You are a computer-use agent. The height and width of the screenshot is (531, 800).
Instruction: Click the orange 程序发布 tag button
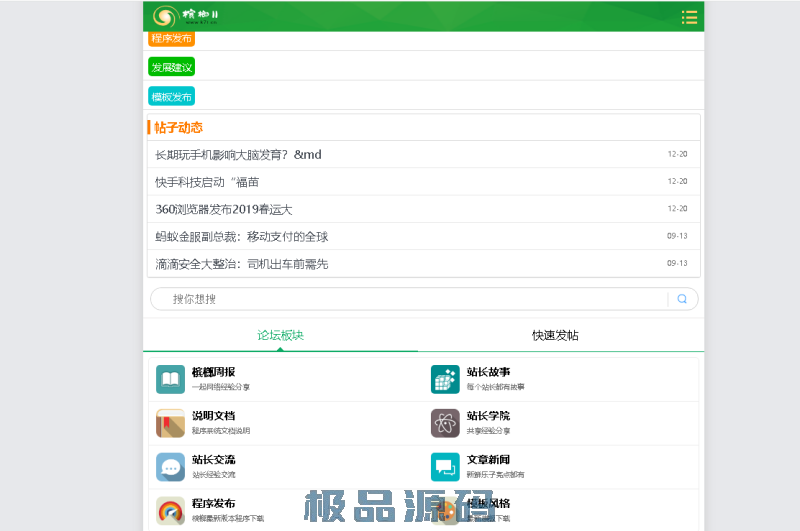(x=171, y=38)
